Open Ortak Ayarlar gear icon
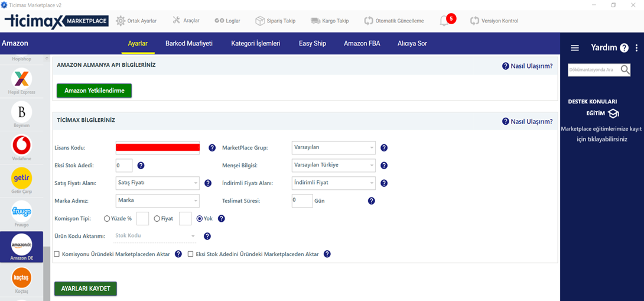Image resolution: width=644 pixels, height=301 pixels. tap(121, 21)
